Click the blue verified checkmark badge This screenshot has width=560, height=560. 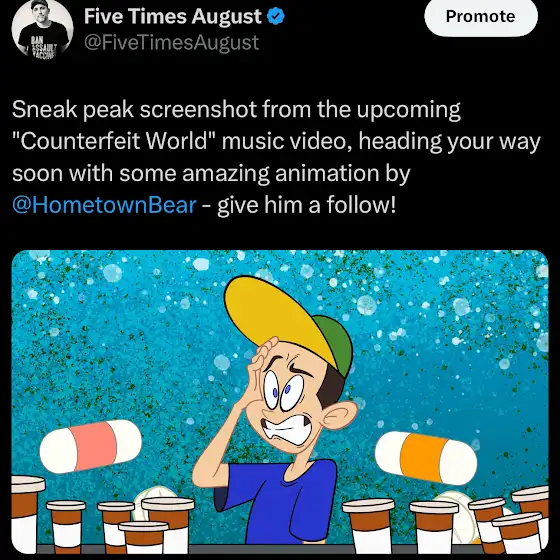[276, 16]
